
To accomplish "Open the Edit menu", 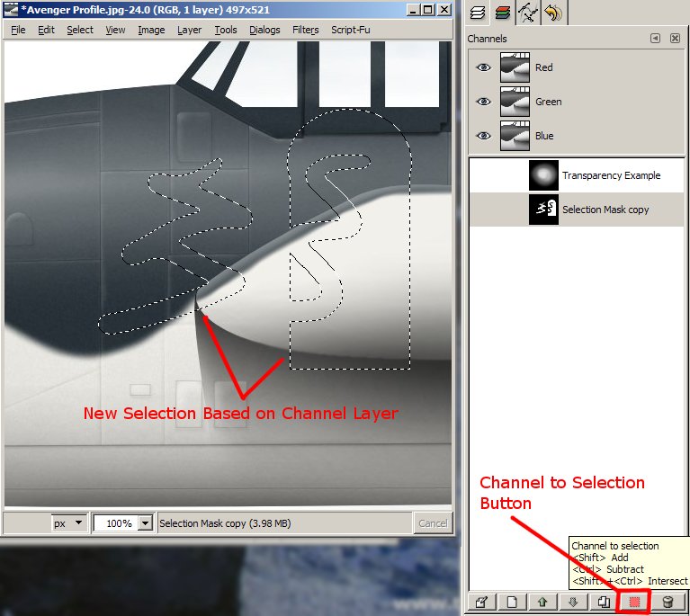I will coord(46,30).
